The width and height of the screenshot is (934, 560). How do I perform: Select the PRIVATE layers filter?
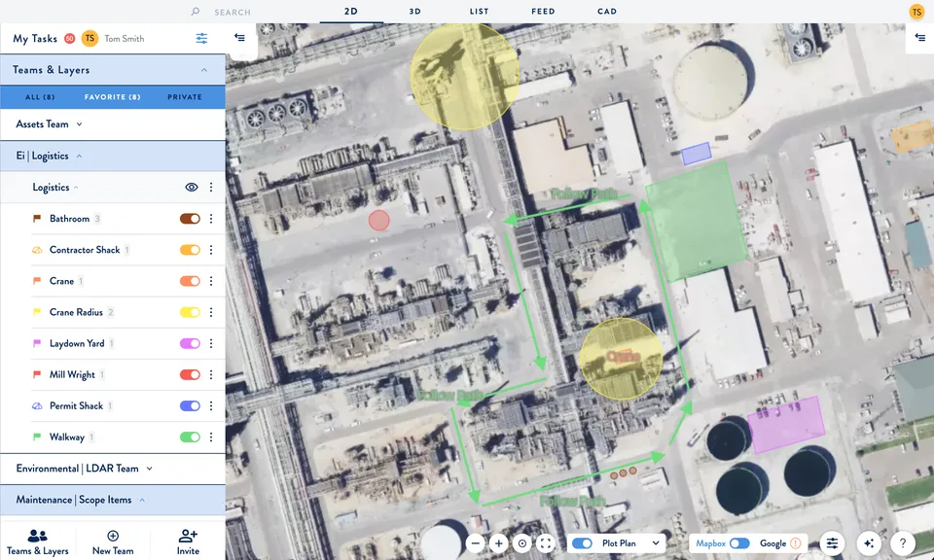(x=185, y=97)
